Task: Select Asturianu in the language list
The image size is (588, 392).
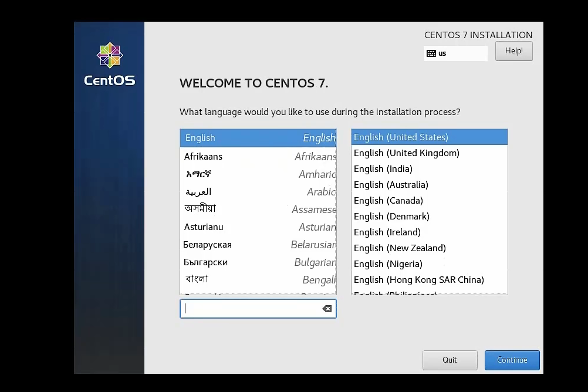Action: [258, 227]
